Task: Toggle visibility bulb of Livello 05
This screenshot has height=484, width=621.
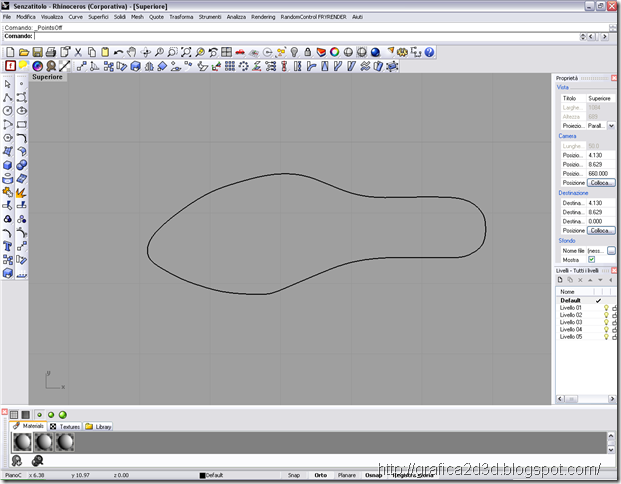Action: [606, 337]
